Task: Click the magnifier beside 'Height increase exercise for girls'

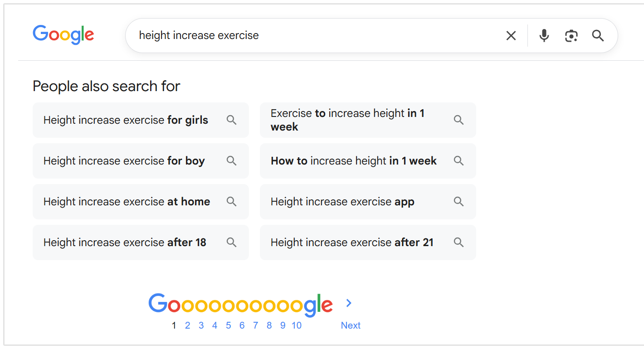Action: coord(231,120)
